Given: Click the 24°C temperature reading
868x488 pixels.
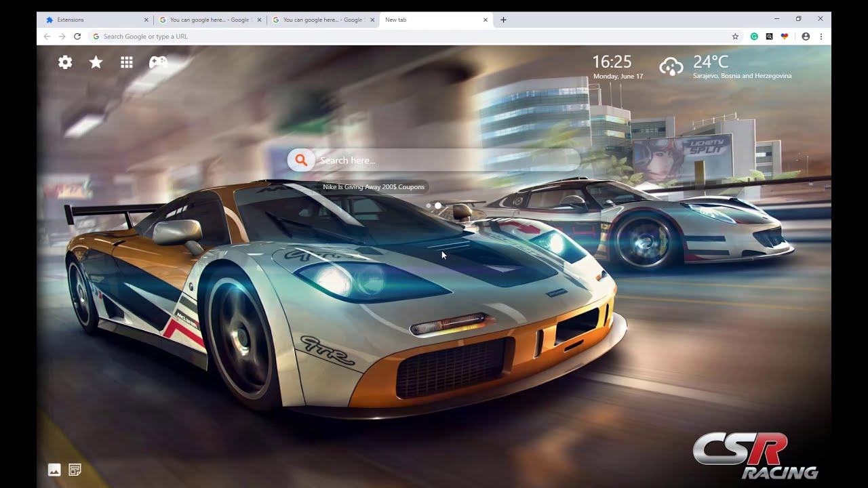Looking at the screenshot, I should (711, 62).
